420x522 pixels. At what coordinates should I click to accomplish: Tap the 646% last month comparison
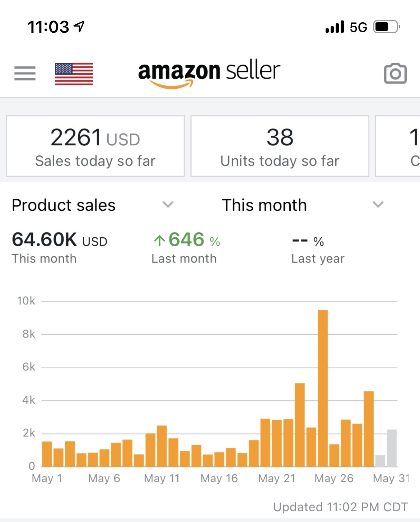pos(187,240)
